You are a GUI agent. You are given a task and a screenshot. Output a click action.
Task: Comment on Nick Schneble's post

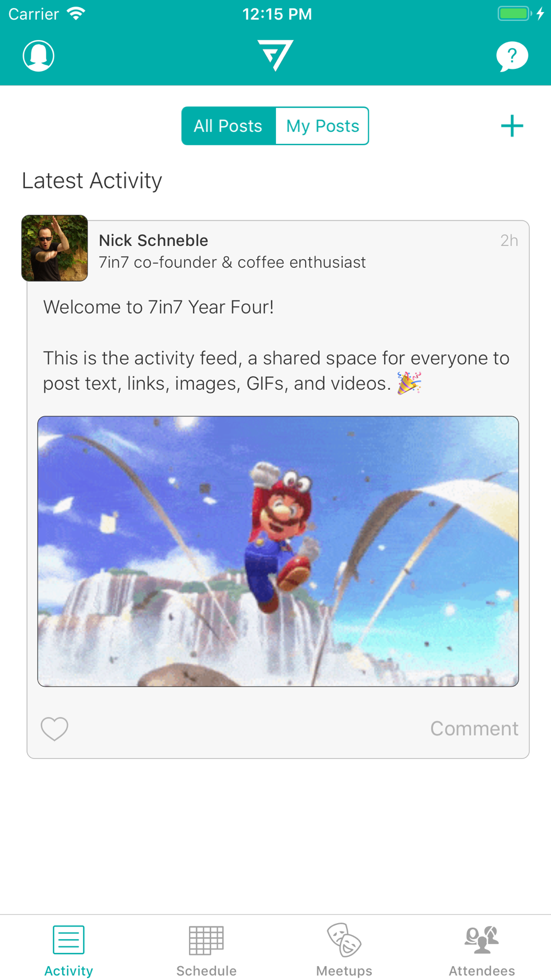pos(474,729)
